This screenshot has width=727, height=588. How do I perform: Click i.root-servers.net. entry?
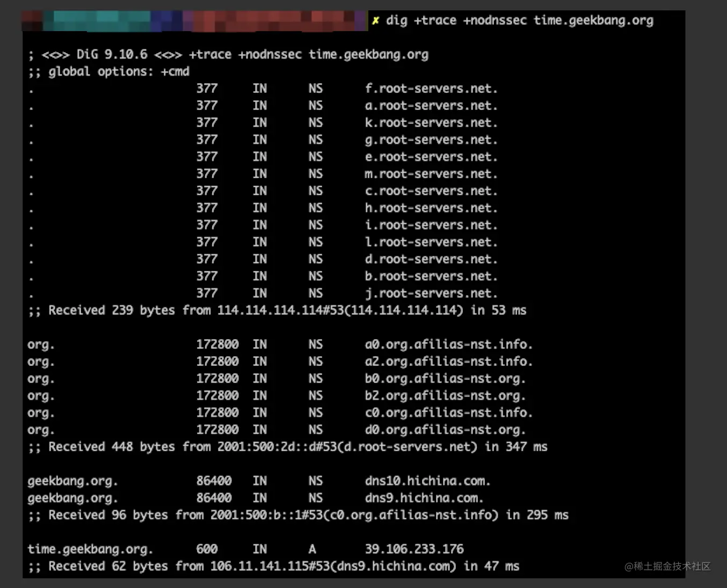click(431, 225)
